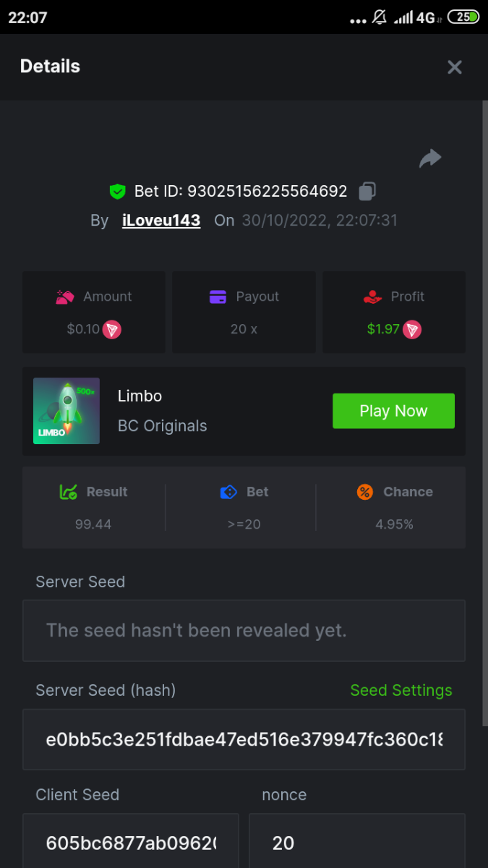Image resolution: width=488 pixels, height=868 pixels.
Task: Click the orange Chance percent icon
Action: click(365, 492)
